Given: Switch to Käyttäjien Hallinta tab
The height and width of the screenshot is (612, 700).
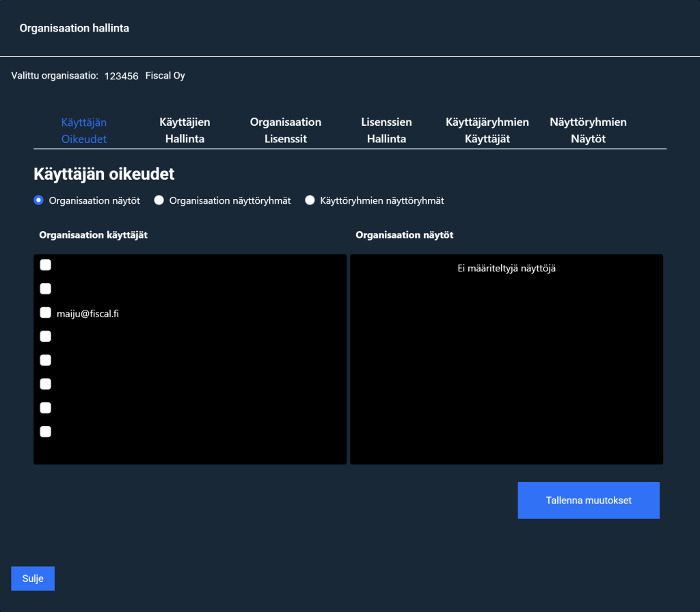Looking at the screenshot, I should point(185,131).
